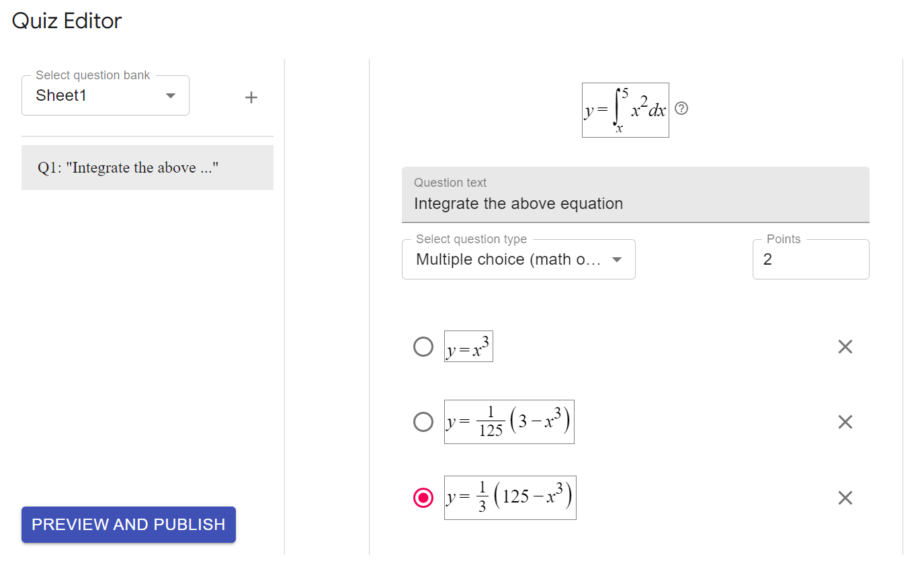
Task: Select the Q1 "Integrate the above" list item
Action: [x=147, y=168]
